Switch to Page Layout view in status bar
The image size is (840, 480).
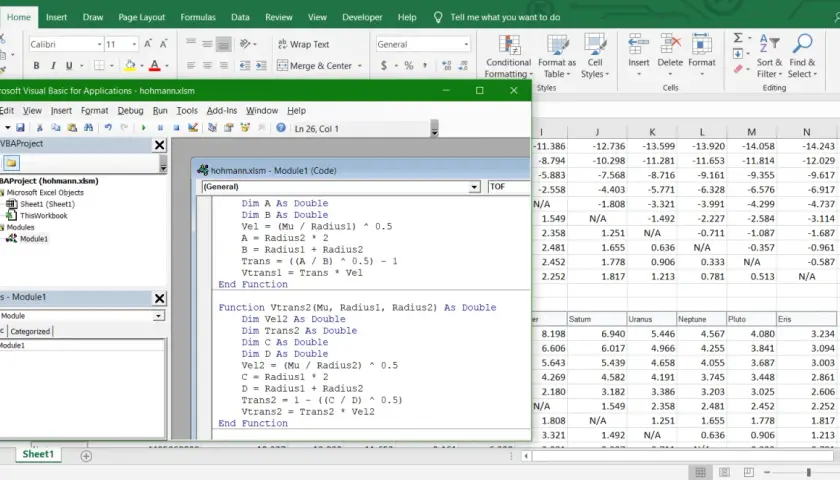coord(724,472)
